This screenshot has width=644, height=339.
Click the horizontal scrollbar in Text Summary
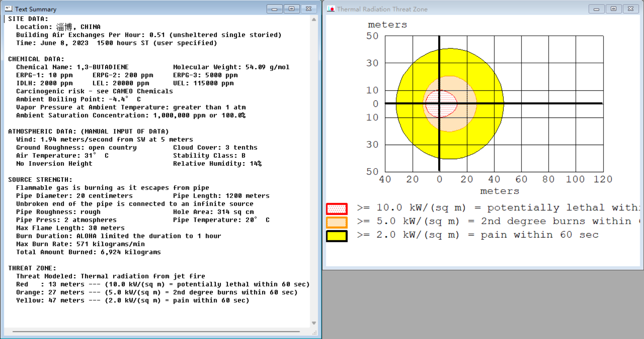(156, 332)
